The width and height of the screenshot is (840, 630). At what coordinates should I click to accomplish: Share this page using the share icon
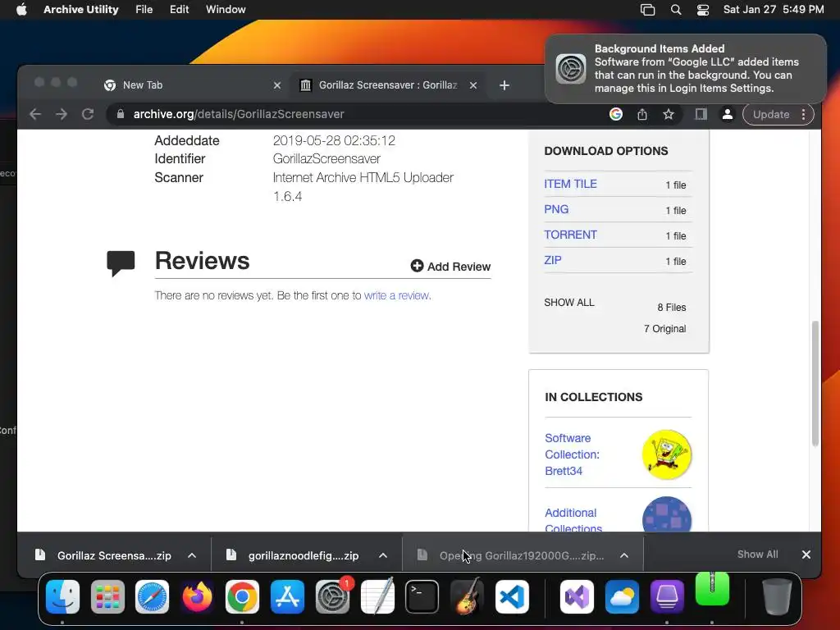(x=641, y=114)
